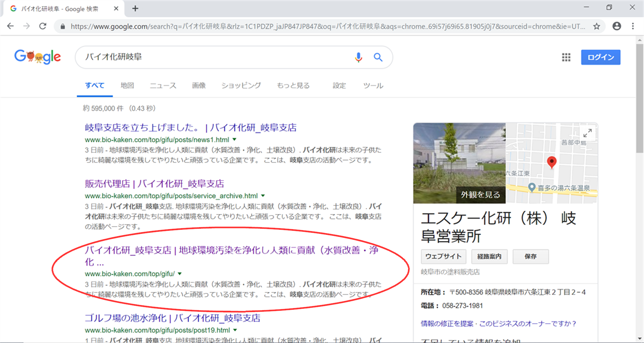Click the 所在地 label in panel
Screen dimensions: 644x343
coord(433,292)
